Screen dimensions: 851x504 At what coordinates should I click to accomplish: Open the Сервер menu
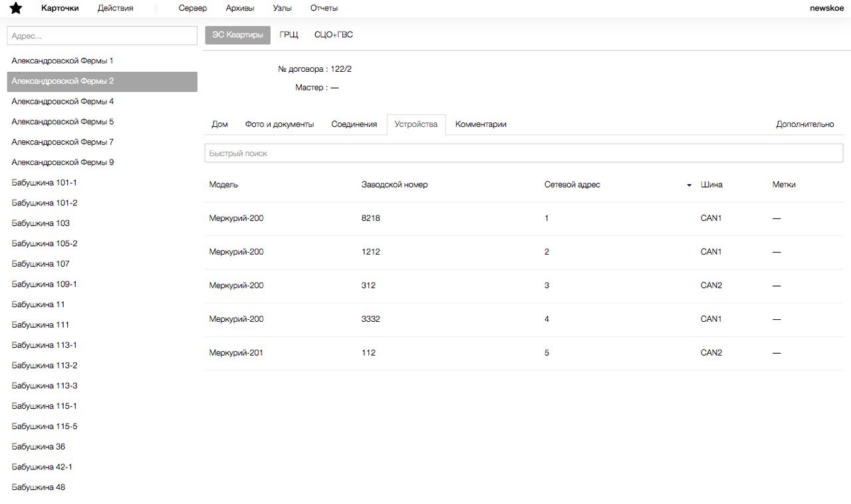click(193, 8)
